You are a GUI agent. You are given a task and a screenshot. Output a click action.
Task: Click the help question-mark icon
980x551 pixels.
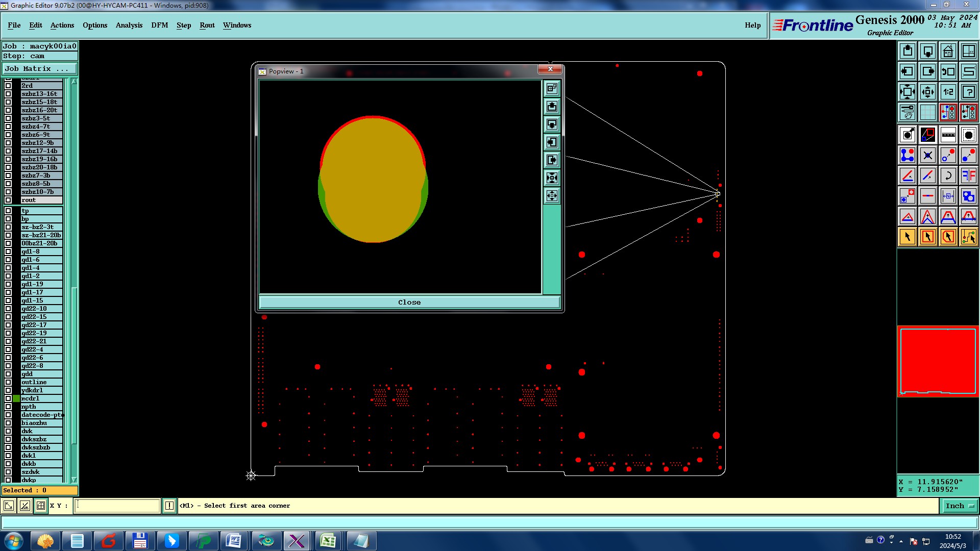pyautogui.click(x=968, y=92)
